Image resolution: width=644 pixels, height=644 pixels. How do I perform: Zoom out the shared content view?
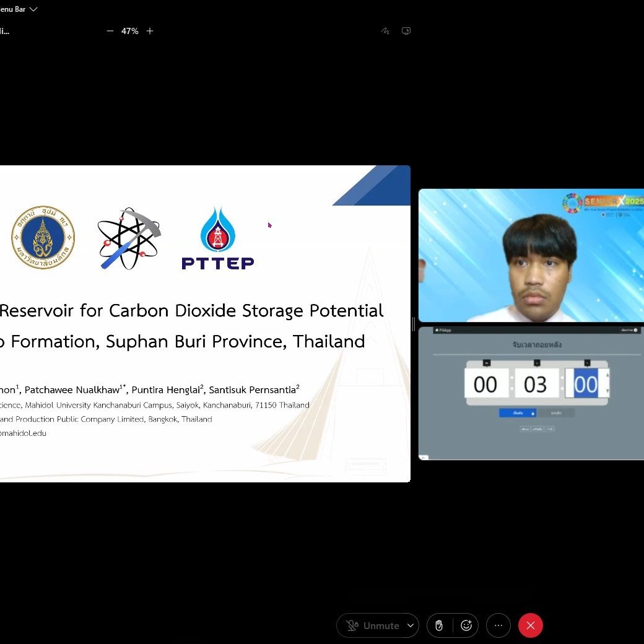pos(110,31)
